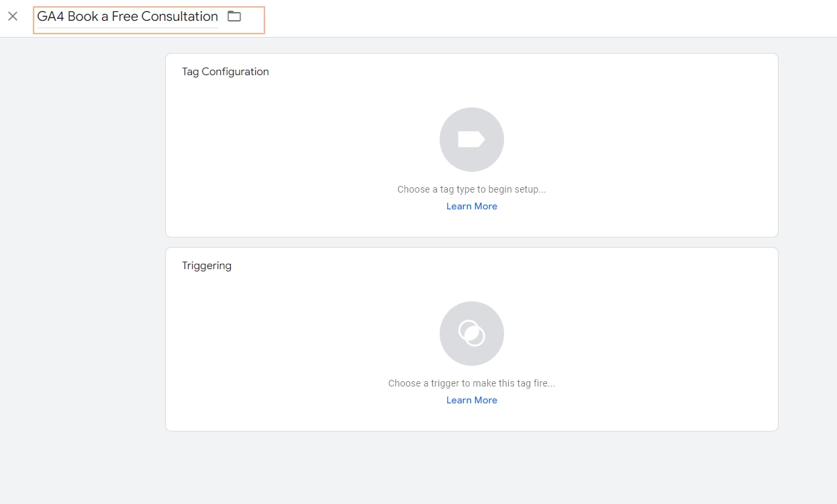The height and width of the screenshot is (504, 837).
Task: Select the Triggering heading
Action: [x=207, y=266]
